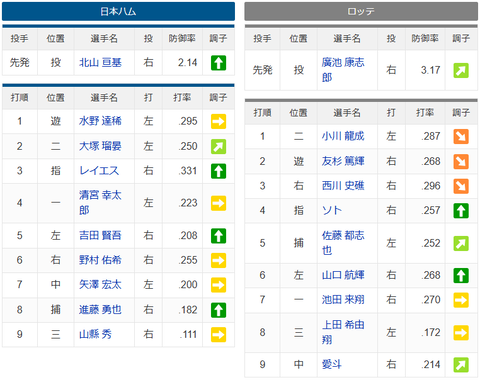Open player link 佐藤 都志也
Viewport: 480px width, 380px height.
pos(343,243)
